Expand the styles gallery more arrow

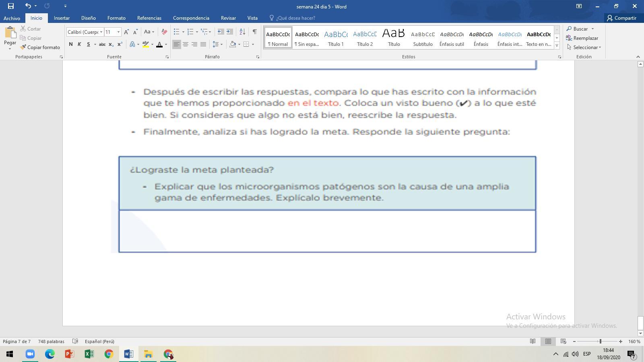pos(557,45)
